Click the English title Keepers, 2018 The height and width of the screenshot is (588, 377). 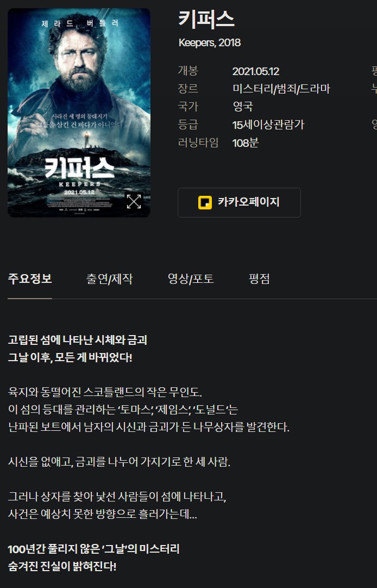210,43
